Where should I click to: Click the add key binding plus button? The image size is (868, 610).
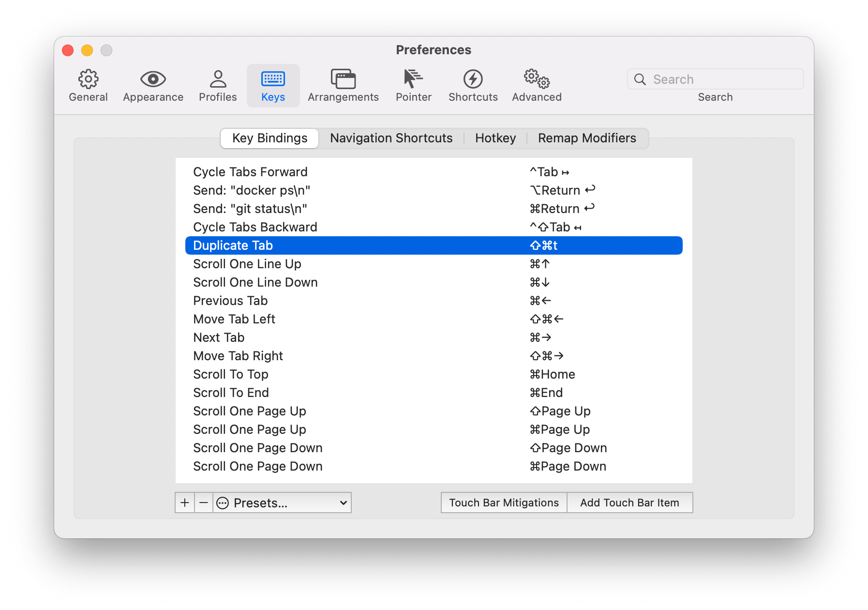click(185, 503)
